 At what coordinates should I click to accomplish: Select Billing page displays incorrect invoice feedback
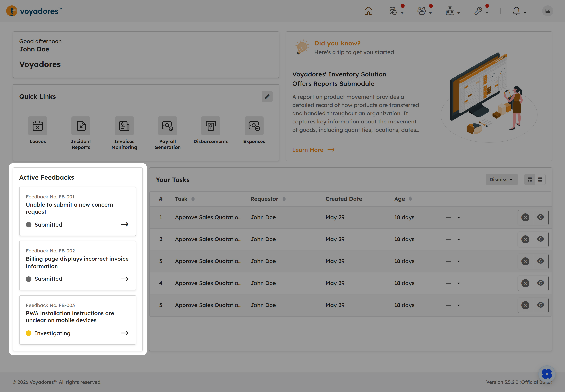tap(77, 262)
